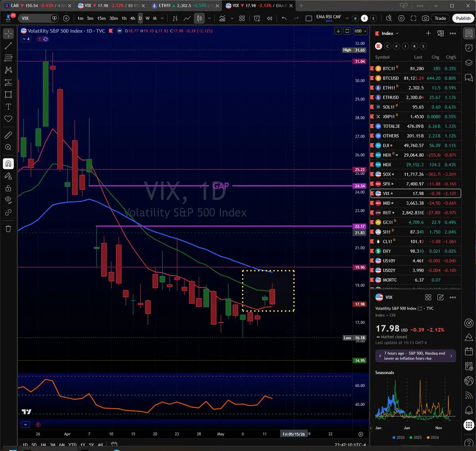Select the W weekly timeframe
Screen dimensions: 476x451
[x=147, y=18]
